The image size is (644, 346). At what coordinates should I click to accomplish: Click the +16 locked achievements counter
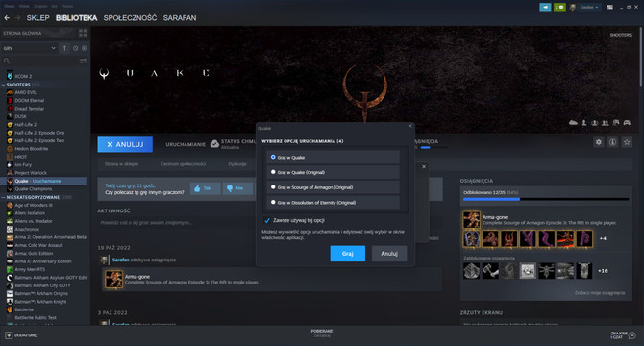click(x=603, y=271)
